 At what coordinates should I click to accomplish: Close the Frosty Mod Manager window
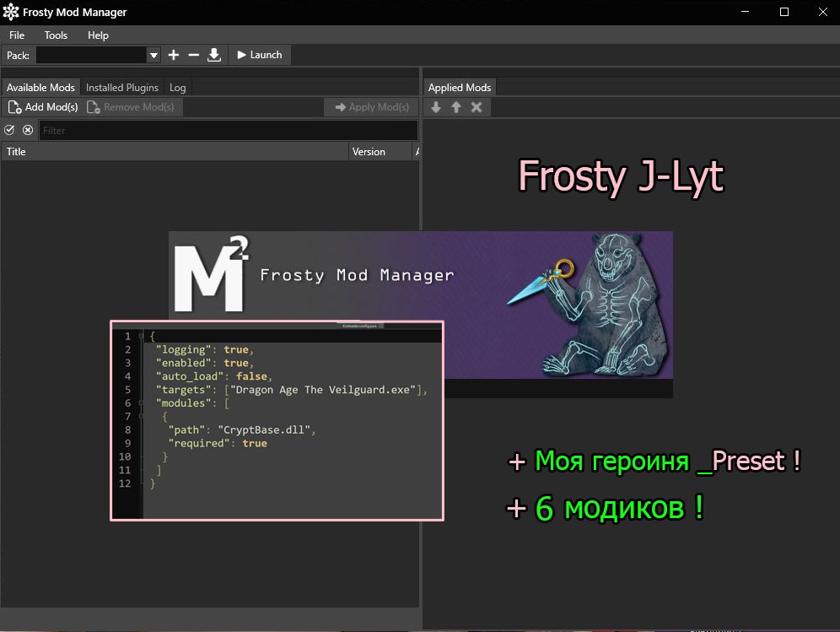click(x=823, y=12)
